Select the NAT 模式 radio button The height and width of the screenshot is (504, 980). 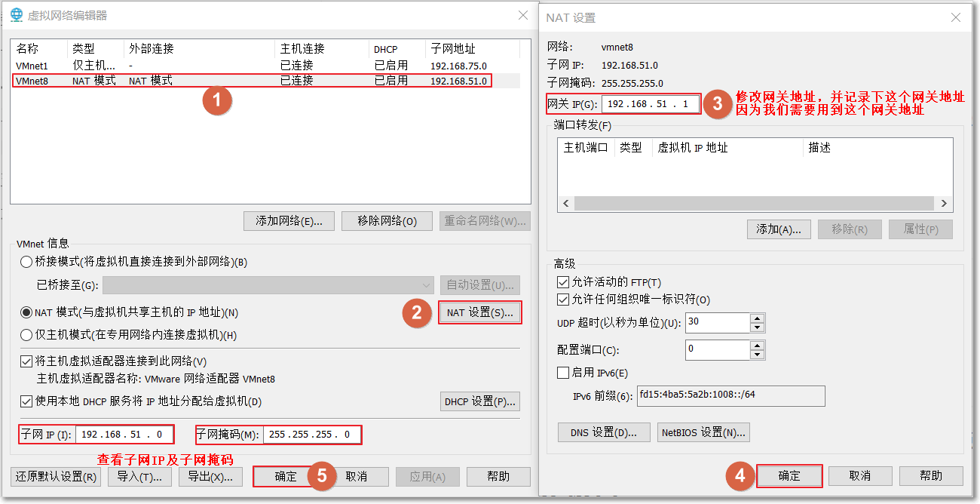point(27,312)
